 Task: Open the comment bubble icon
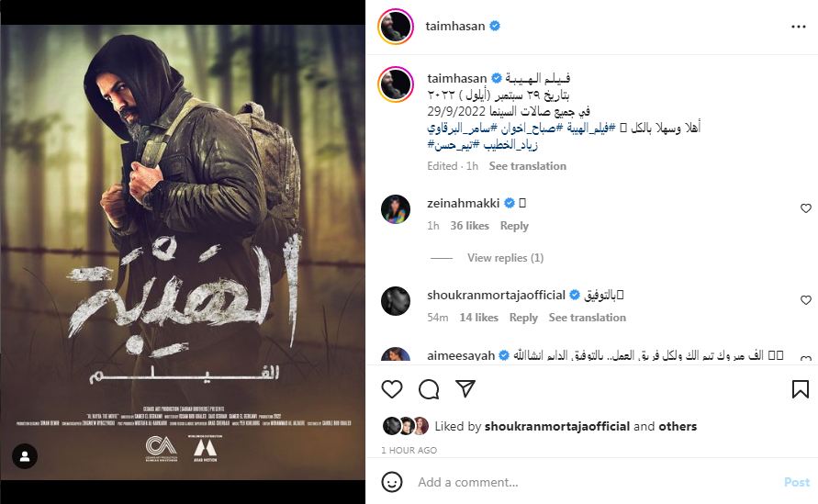(x=429, y=389)
